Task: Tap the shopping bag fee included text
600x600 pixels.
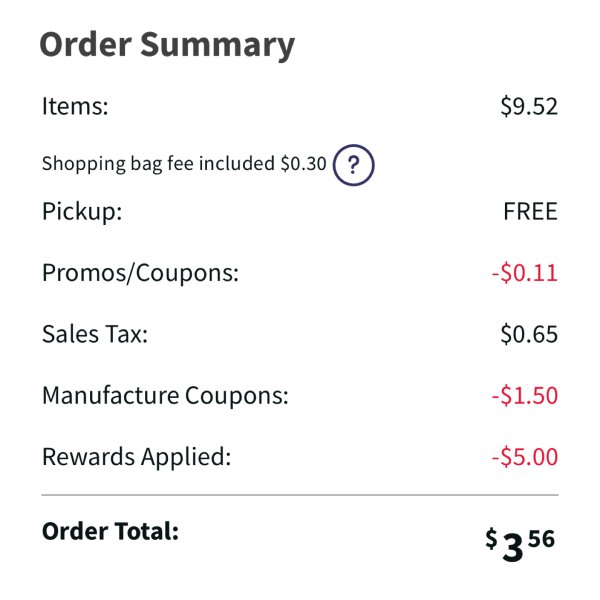Action: 184,164
